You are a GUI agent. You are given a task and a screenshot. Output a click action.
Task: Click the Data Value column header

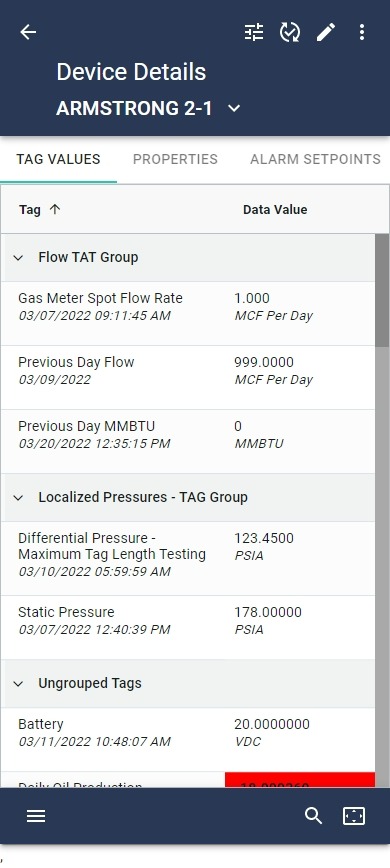pos(275,210)
